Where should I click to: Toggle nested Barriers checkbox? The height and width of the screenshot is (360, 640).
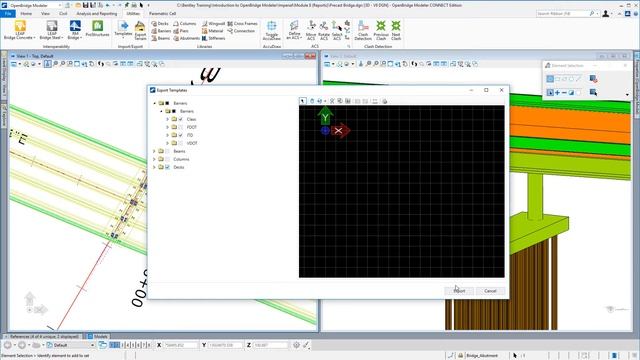(174, 111)
